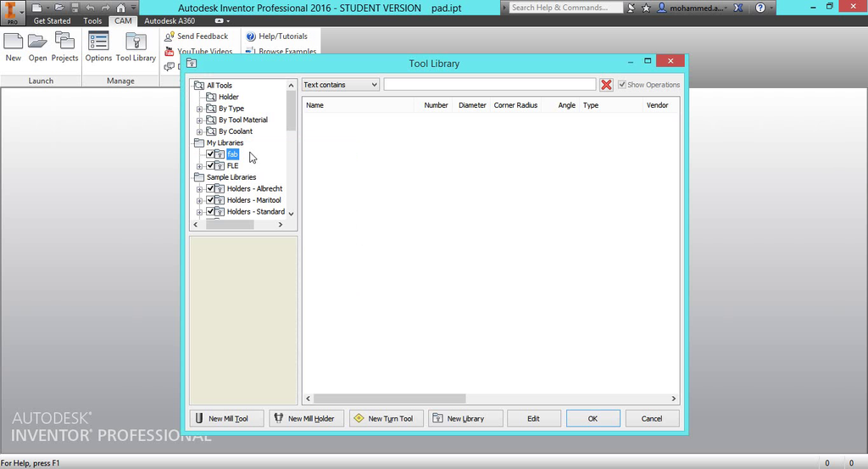868x469 pixels.
Task: Click the New Library button
Action: tap(465, 419)
